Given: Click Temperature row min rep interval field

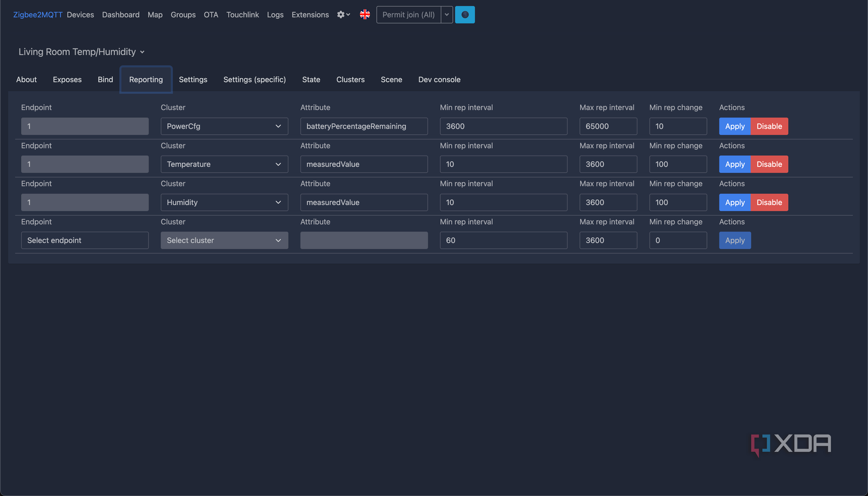Looking at the screenshot, I should [504, 165].
